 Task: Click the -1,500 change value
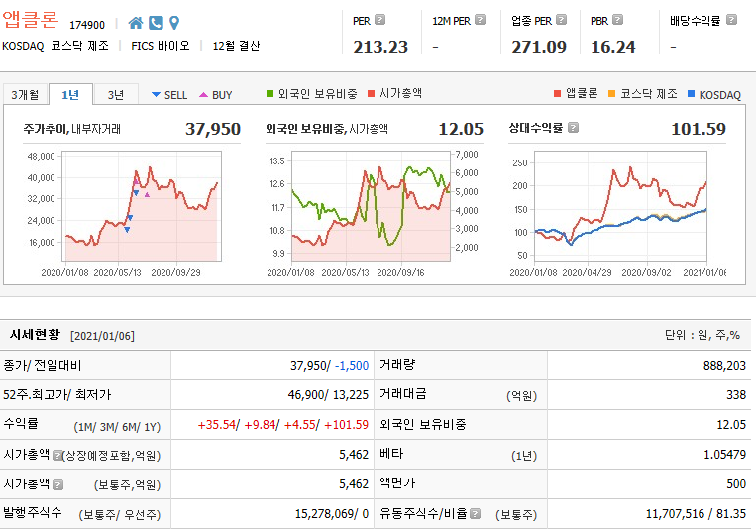[352, 366]
